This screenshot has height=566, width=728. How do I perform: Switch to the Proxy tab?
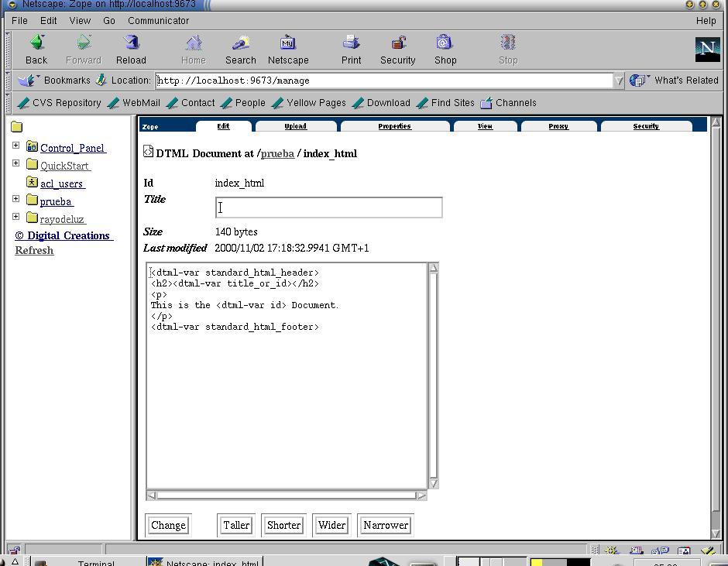pos(558,126)
